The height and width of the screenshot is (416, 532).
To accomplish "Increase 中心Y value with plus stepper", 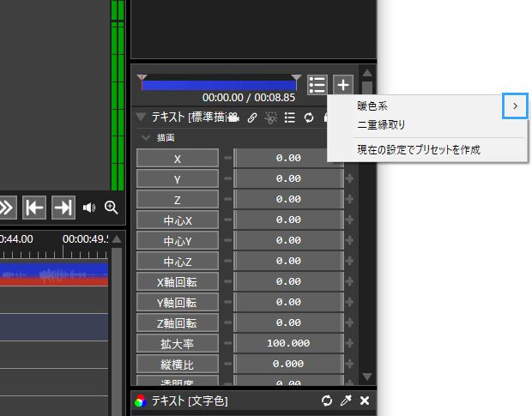I will pos(349,240).
